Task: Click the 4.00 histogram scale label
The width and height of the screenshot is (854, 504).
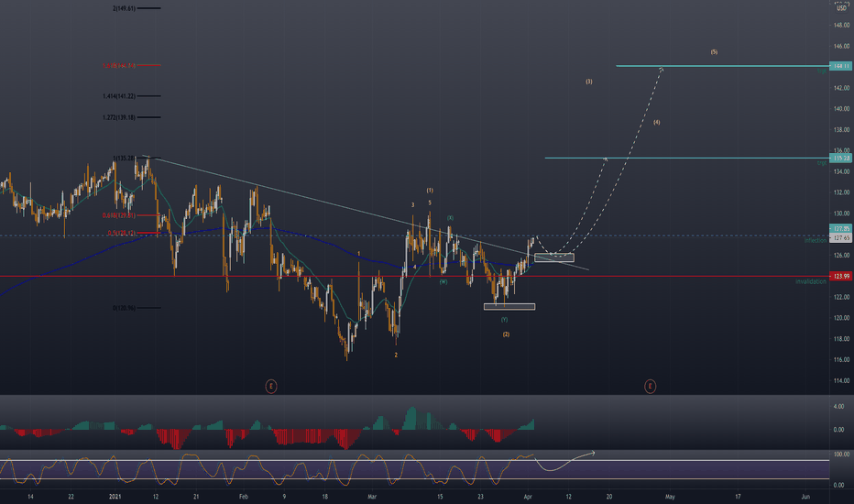Action: coord(838,407)
